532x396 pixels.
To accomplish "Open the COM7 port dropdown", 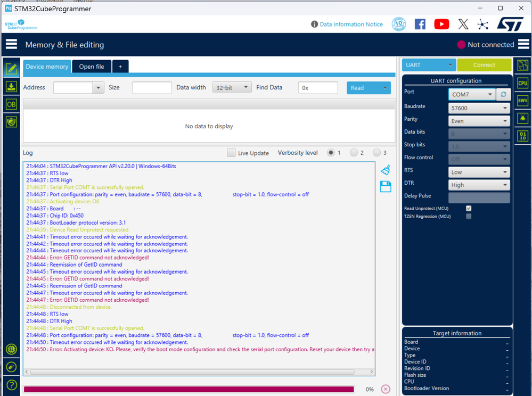I will point(472,94).
